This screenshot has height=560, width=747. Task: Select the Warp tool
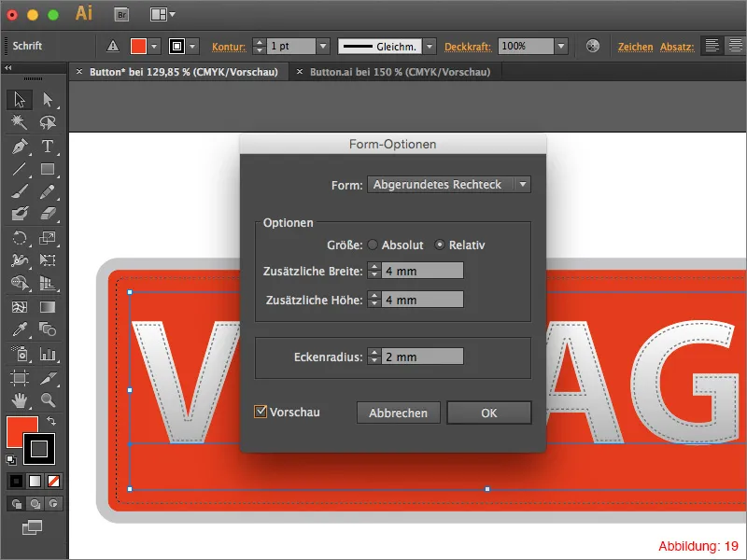point(20,260)
